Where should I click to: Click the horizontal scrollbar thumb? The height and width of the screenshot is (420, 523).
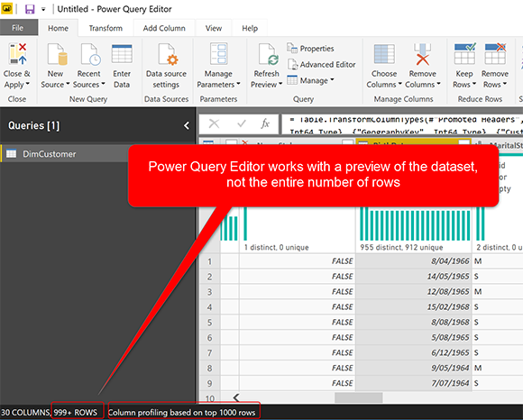pos(359,397)
